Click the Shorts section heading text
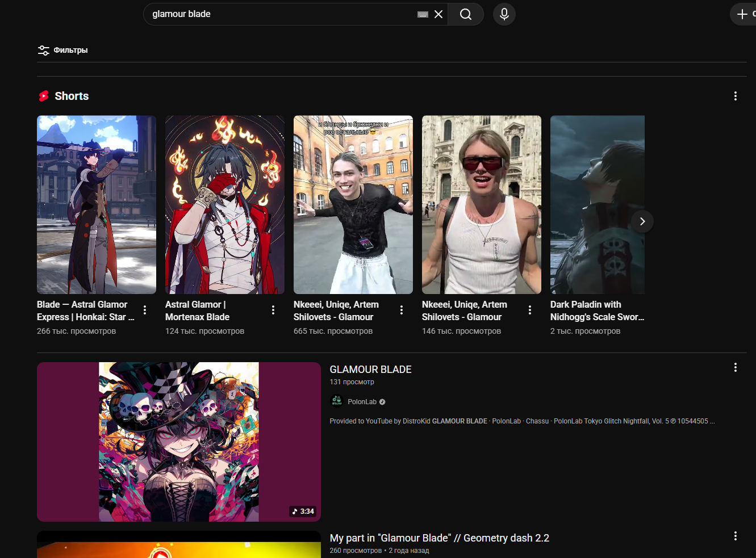Screen dimensions: 756x558 pos(72,96)
